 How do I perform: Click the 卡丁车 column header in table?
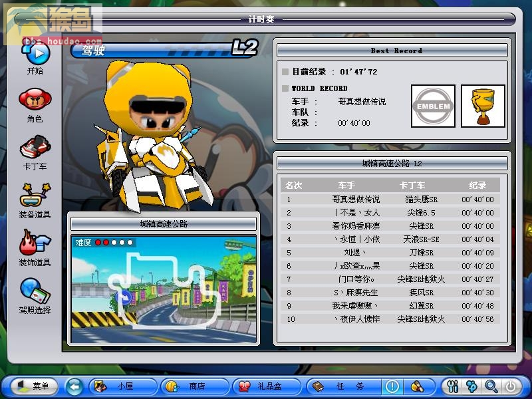[412, 186]
